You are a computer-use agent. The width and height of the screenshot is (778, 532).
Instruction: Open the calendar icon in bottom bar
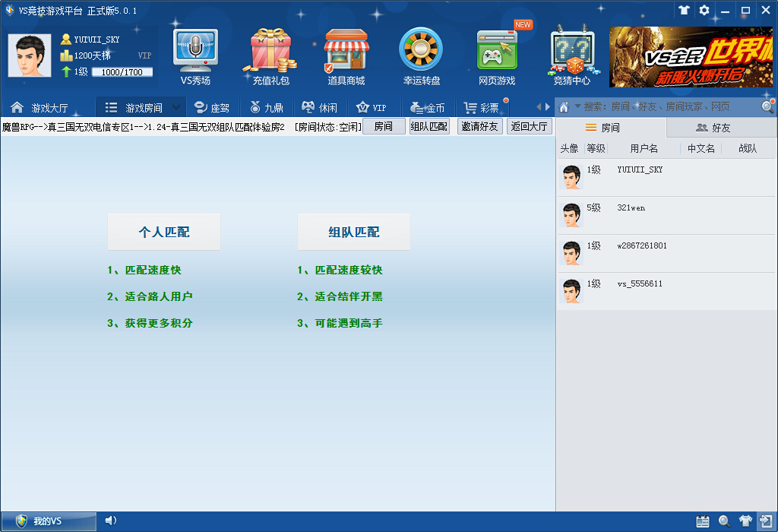click(703, 521)
